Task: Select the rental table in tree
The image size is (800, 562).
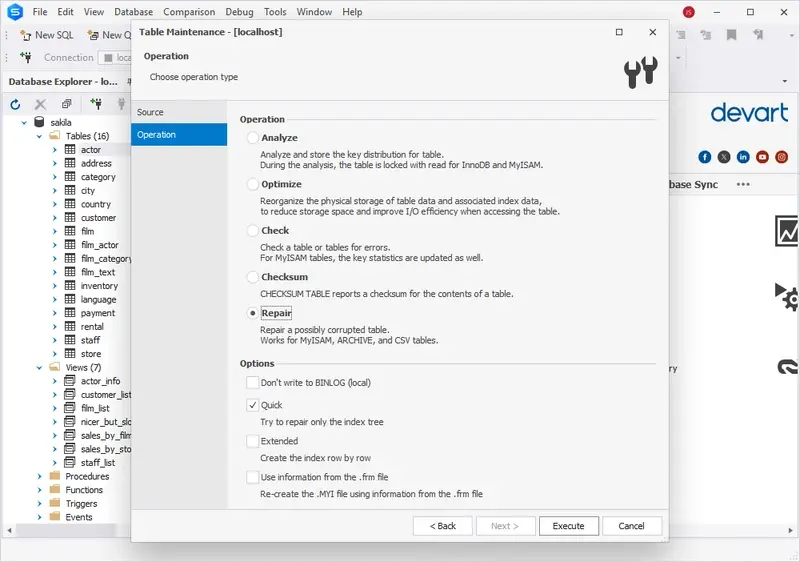Action: tap(92, 326)
